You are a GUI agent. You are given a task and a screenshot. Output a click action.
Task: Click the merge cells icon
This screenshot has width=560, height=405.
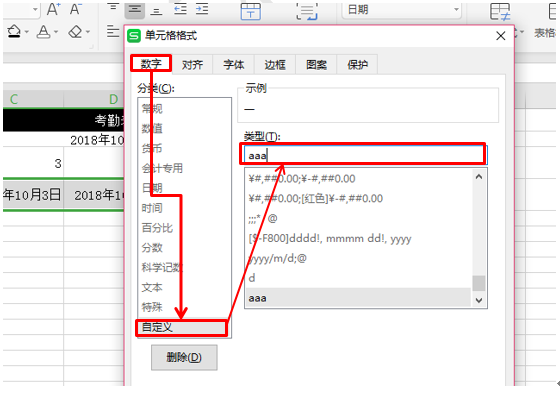pyautogui.click(x=251, y=11)
